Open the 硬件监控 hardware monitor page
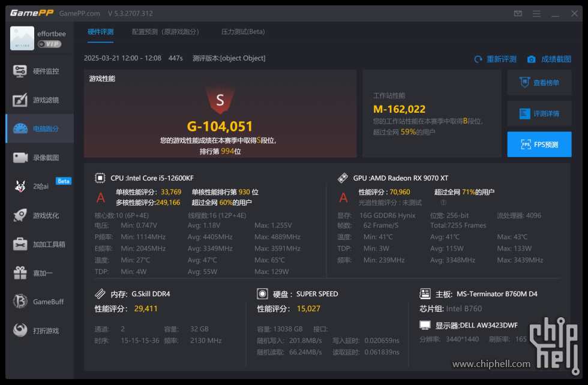Screen dimensions: 588x385 40,71
